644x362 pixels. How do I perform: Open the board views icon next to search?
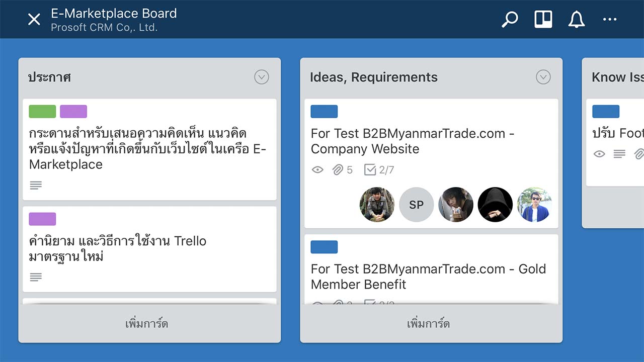point(543,19)
